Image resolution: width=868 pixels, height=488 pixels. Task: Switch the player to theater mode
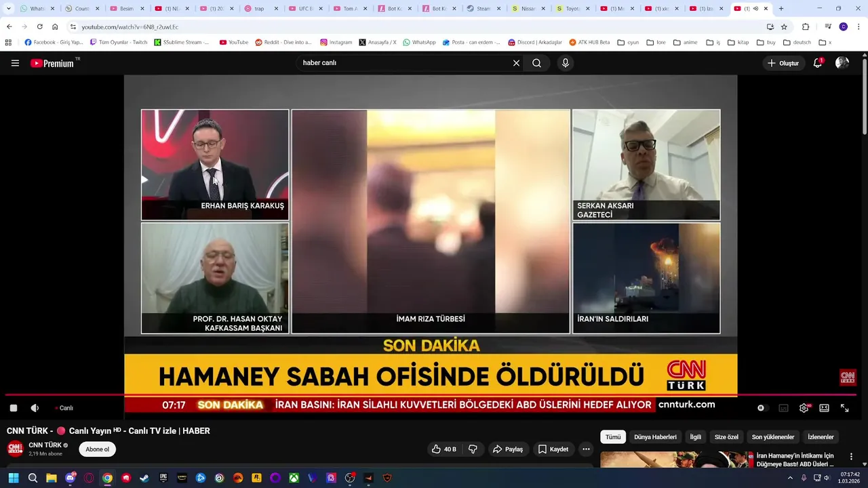[x=824, y=408]
